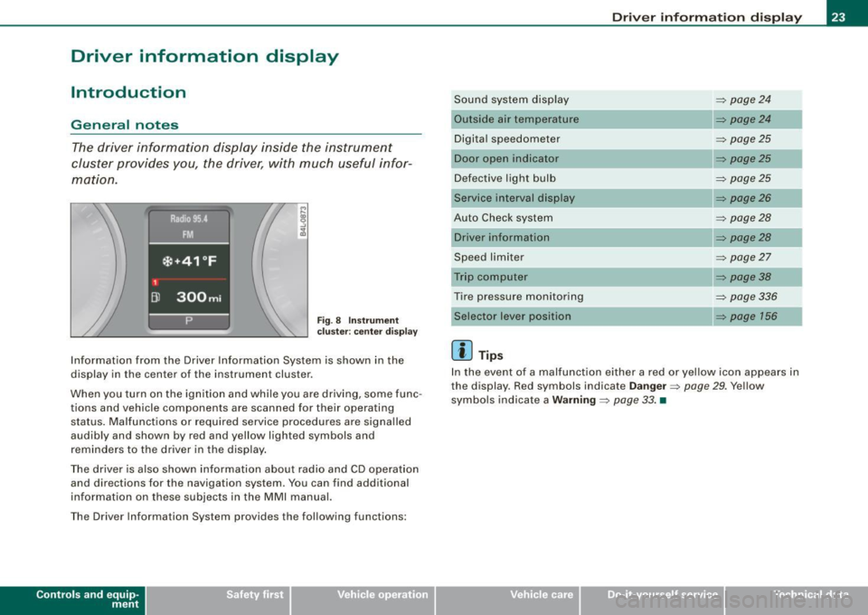Click the snowflake icon beside +41°F
The image size is (868, 615).
point(166,261)
